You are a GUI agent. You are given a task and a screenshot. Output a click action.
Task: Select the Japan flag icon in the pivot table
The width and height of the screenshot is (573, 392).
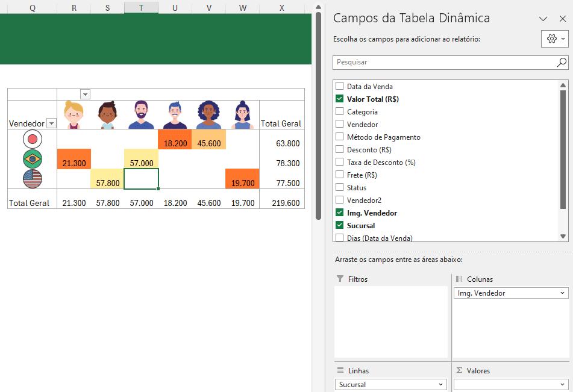coord(31,139)
